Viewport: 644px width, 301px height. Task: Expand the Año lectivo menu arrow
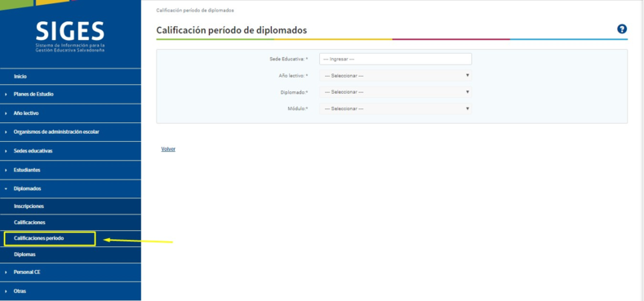[7, 113]
